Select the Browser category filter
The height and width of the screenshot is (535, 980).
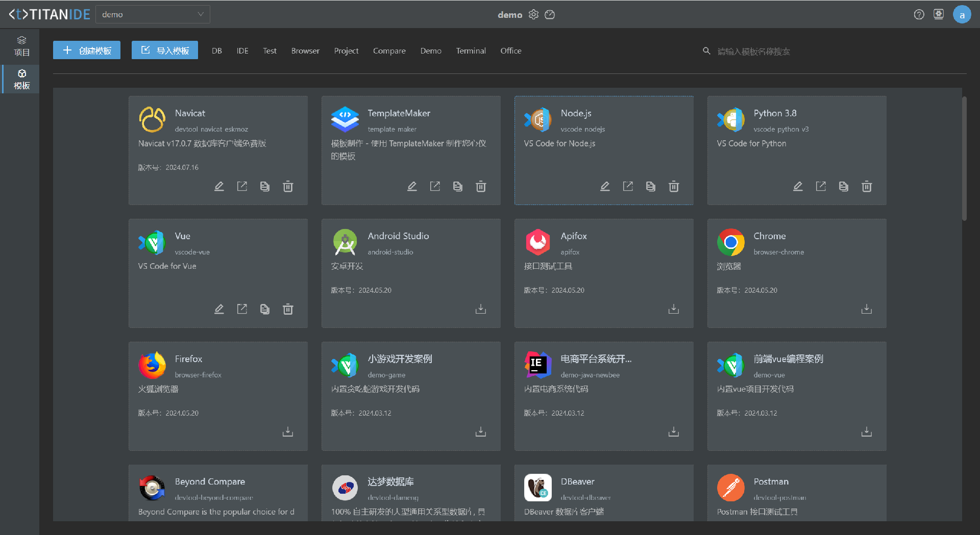click(x=305, y=51)
